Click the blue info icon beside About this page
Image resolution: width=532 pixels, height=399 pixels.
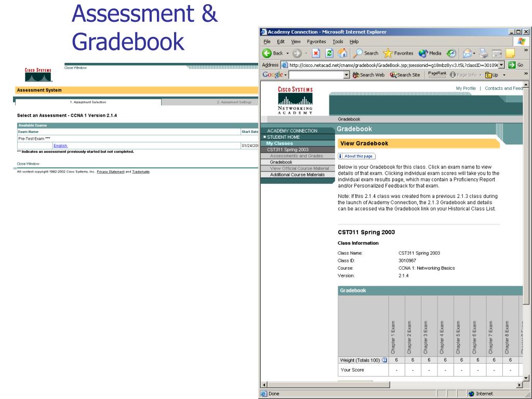pyautogui.click(x=340, y=156)
